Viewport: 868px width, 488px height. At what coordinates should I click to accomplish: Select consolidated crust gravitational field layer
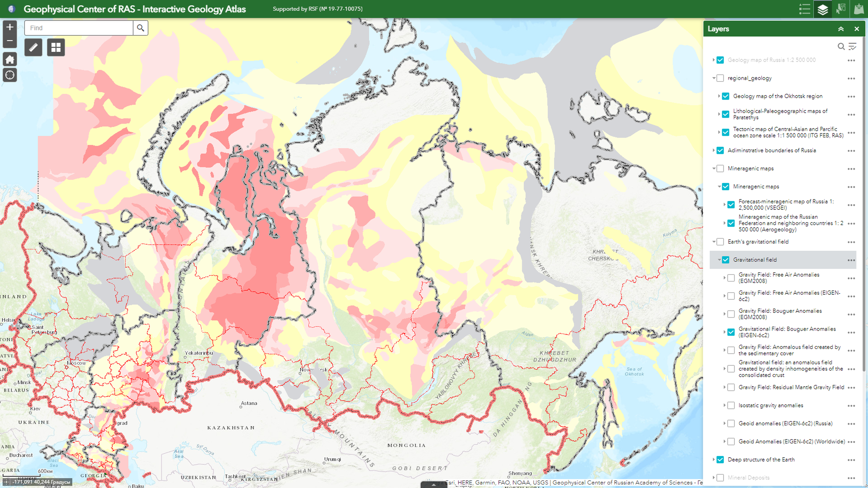pyautogui.click(x=790, y=369)
